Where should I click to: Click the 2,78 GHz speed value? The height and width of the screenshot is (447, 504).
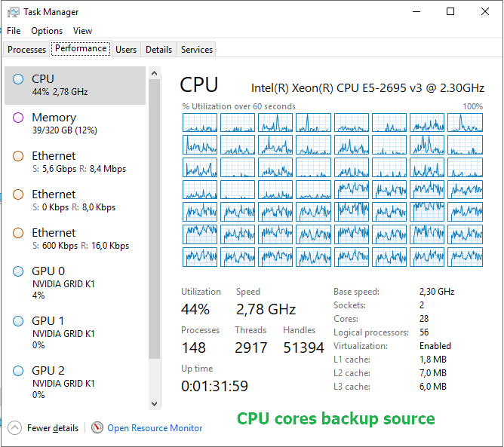266,310
